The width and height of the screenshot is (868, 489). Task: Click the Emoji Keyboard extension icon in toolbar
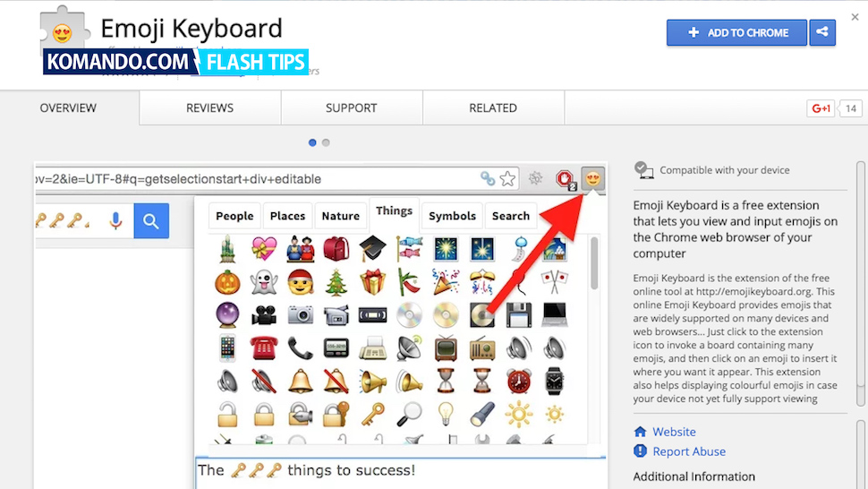point(592,178)
